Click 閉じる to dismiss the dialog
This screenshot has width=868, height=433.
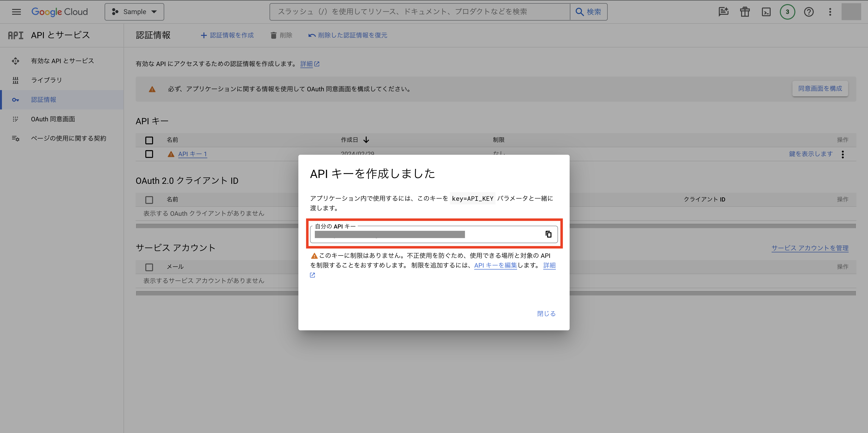546,314
